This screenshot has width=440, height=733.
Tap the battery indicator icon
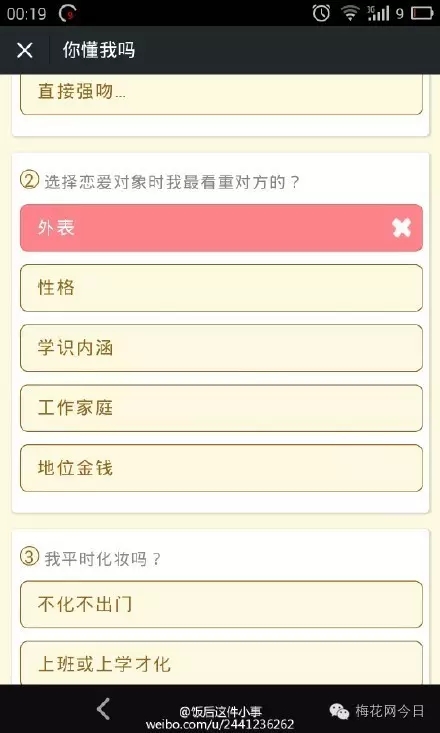click(422, 14)
